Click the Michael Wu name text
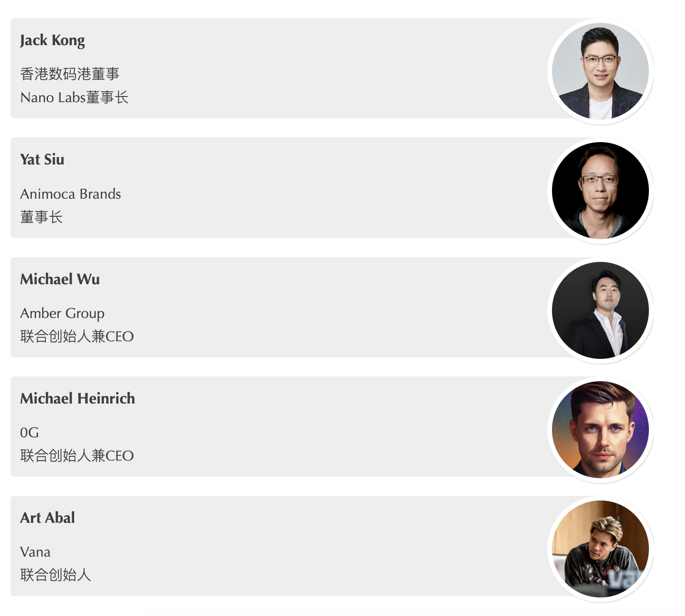Image resolution: width=685 pixels, height=616 pixels. (x=60, y=279)
